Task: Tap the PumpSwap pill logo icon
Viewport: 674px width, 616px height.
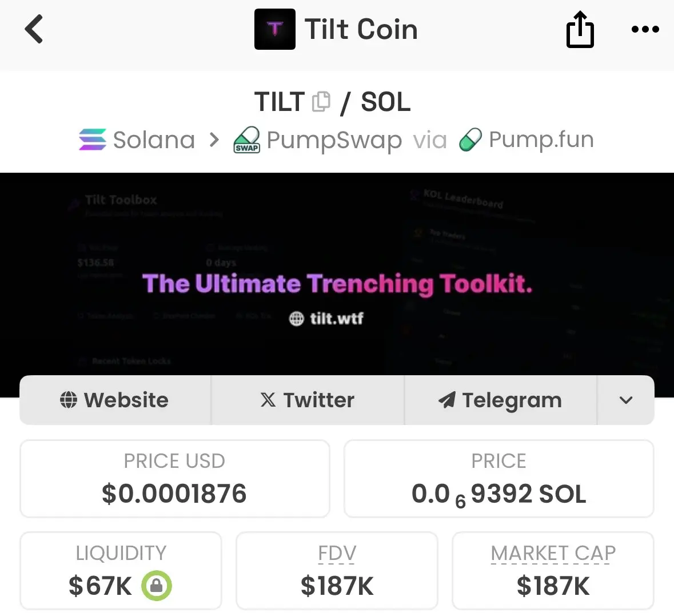Action: click(x=247, y=140)
